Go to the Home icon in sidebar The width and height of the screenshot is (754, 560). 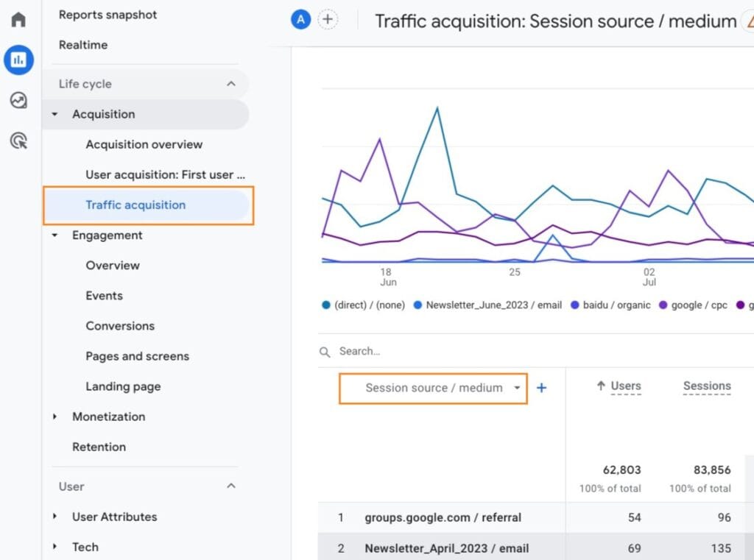(18, 20)
